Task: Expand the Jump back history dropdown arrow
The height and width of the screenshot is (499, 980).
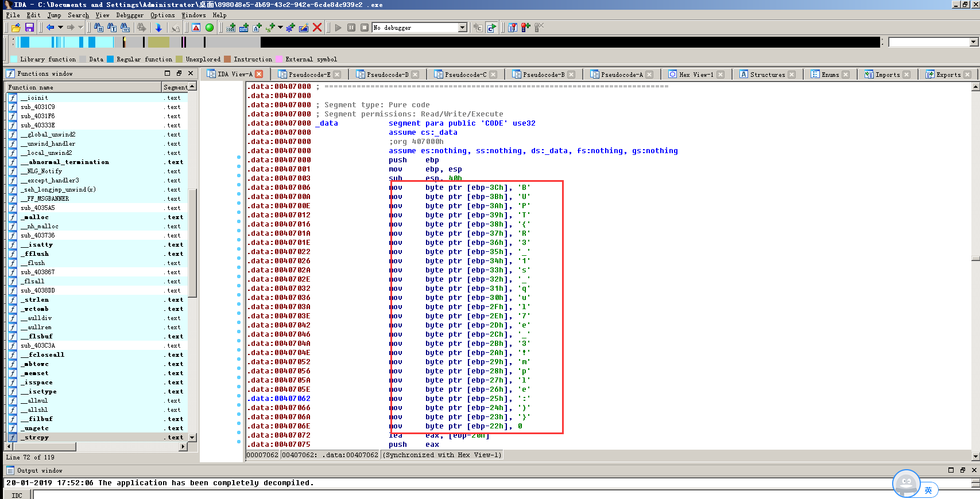Action: 60,28
